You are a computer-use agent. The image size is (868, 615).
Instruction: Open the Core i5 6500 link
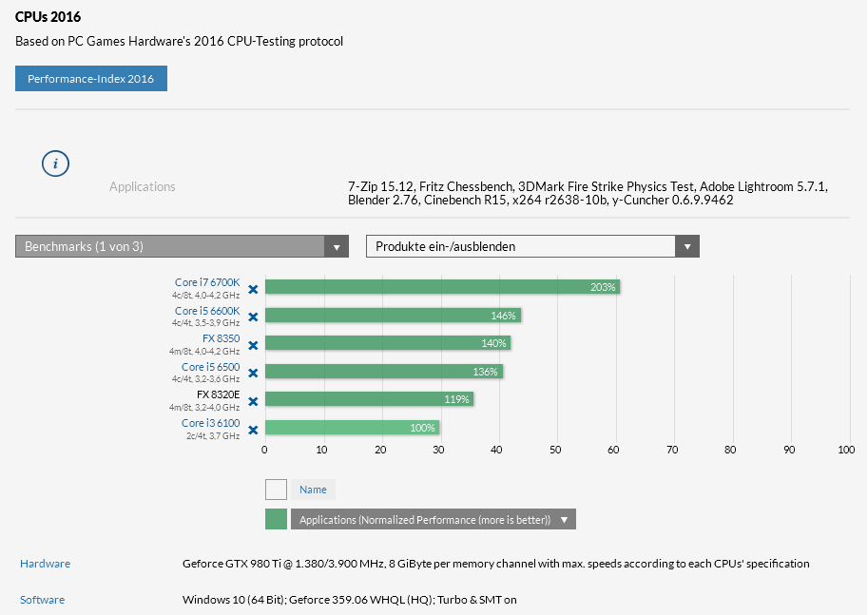click(210, 367)
